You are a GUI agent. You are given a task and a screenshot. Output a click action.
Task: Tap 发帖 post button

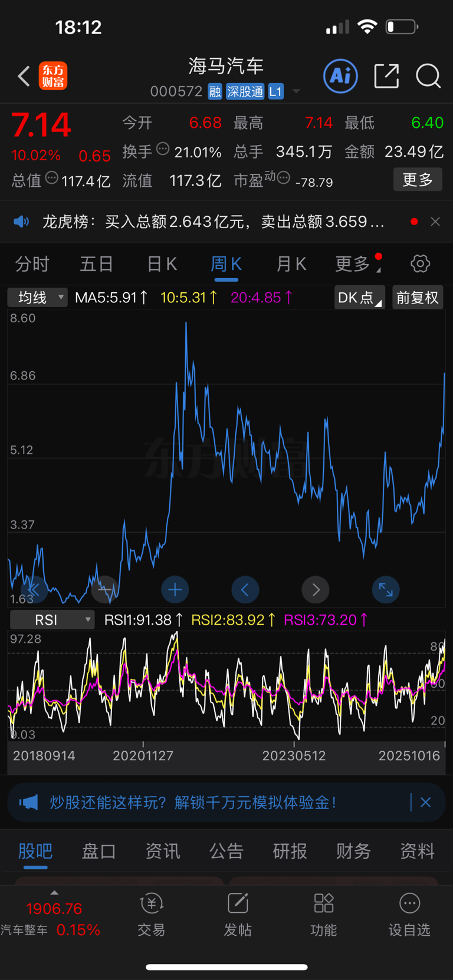[238, 915]
